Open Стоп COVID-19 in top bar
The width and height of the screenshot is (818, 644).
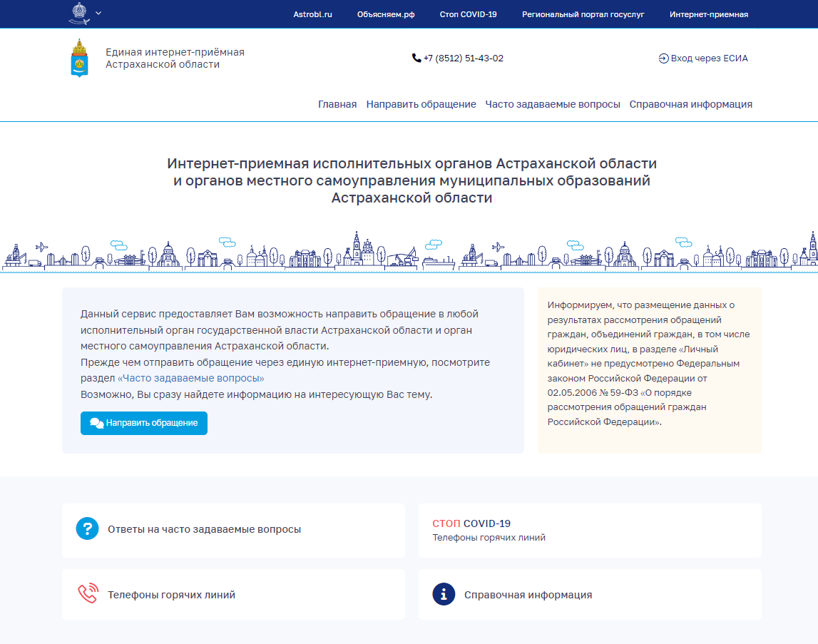(x=468, y=14)
